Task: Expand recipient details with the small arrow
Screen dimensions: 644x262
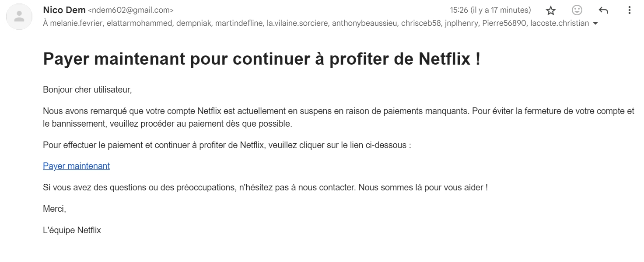Action: click(x=595, y=24)
